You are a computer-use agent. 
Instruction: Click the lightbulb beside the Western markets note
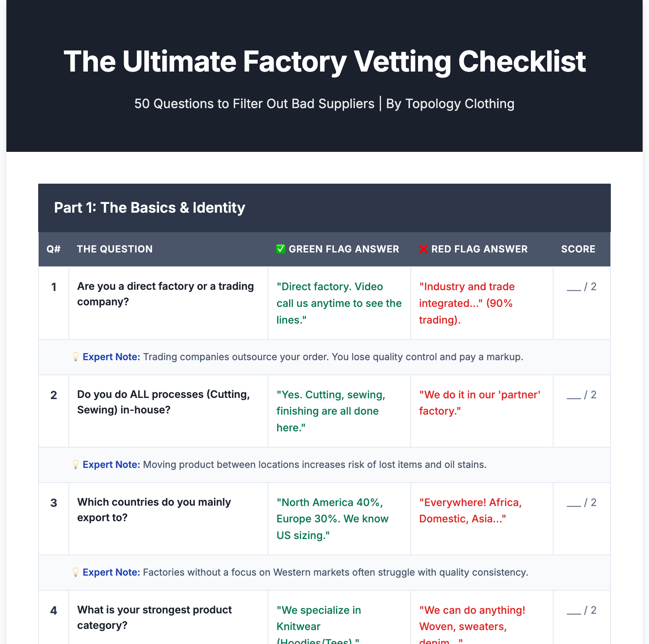point(76,572)
